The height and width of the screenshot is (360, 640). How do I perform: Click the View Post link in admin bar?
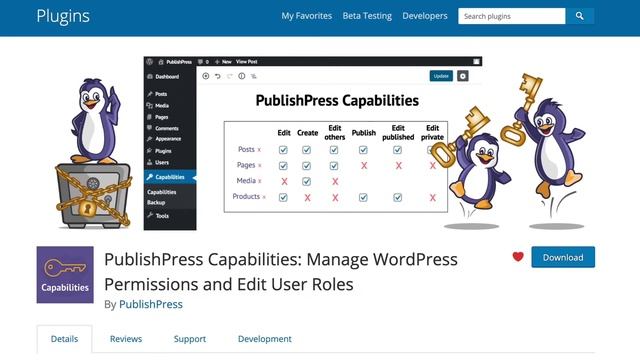coord(247,62)
